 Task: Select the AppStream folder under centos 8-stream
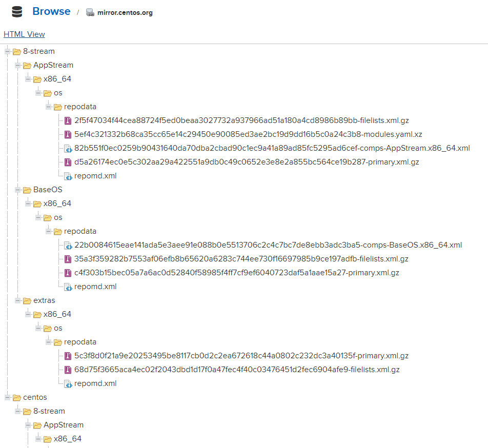(x=64, y=425)
